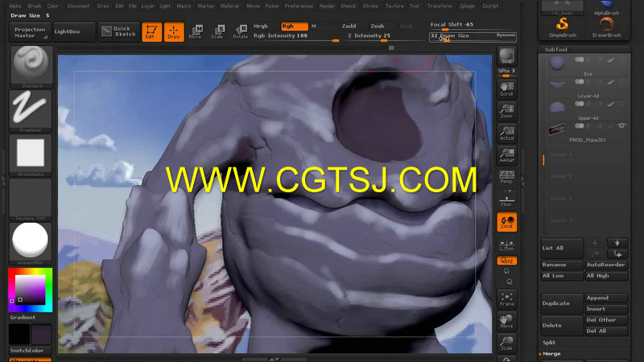Toggle Floor grid display
Screen dimensions: 644x362
coord(507,200)
